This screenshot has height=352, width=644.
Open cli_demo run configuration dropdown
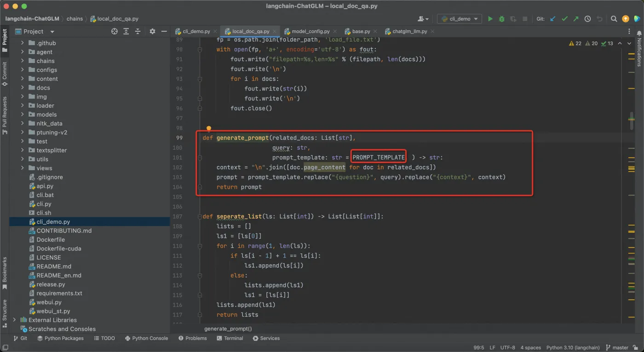pyautogui.click(x=460, y=19)
